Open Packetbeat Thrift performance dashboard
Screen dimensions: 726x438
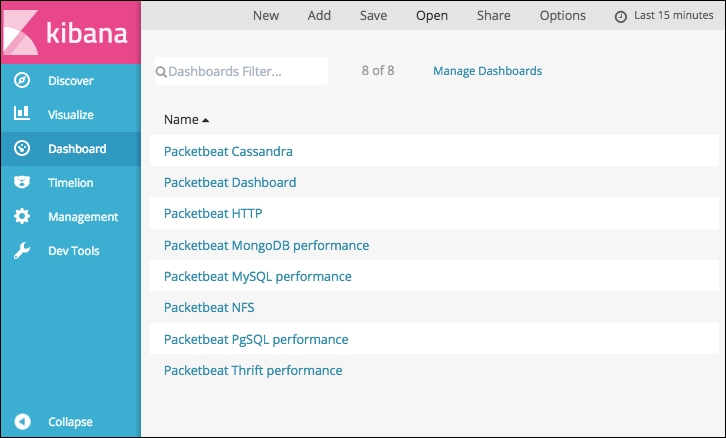pyautogui.click(x=253, y=370)
